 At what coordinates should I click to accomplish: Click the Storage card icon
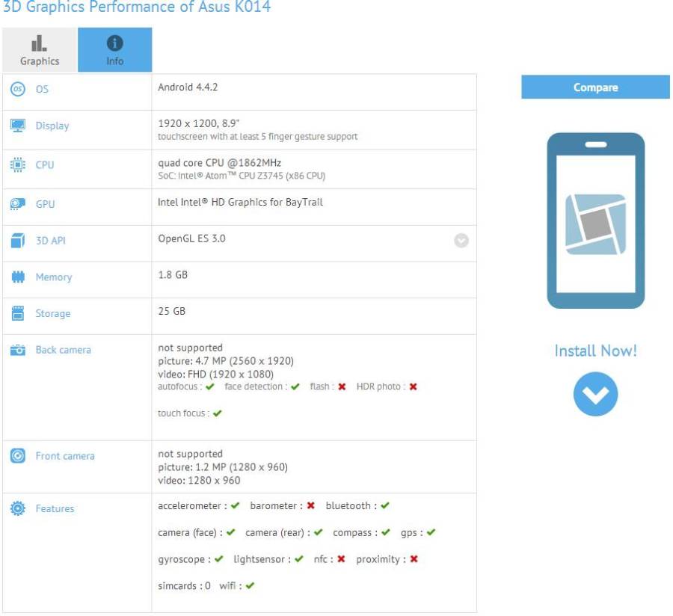coord(18,314)
